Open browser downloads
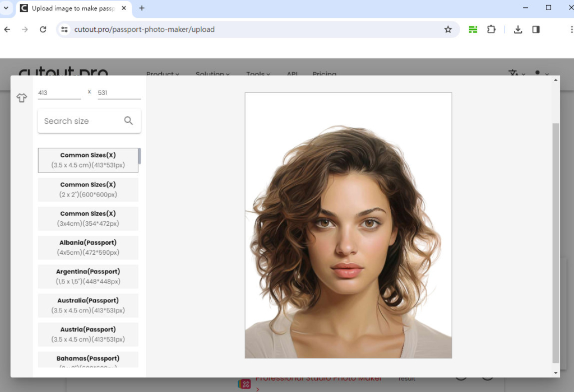This screenshot has height=392, width=574. (x=517, y=29)
